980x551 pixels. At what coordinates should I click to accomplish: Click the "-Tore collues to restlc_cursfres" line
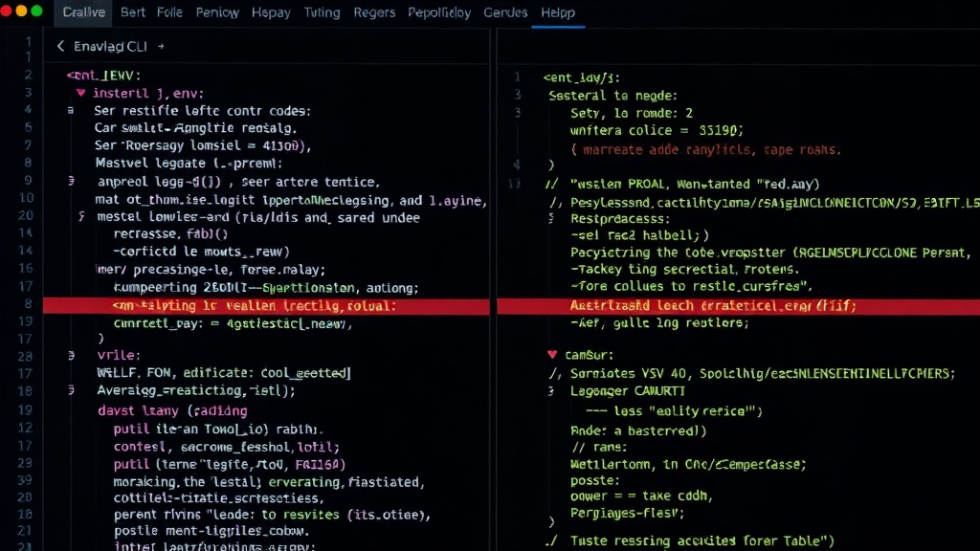click(x=691, y=287)
